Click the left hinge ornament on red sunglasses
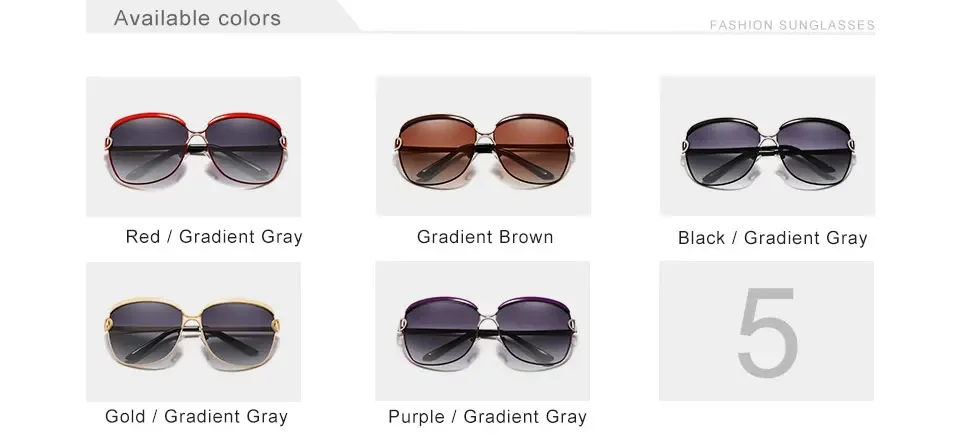 pos(110,144)
